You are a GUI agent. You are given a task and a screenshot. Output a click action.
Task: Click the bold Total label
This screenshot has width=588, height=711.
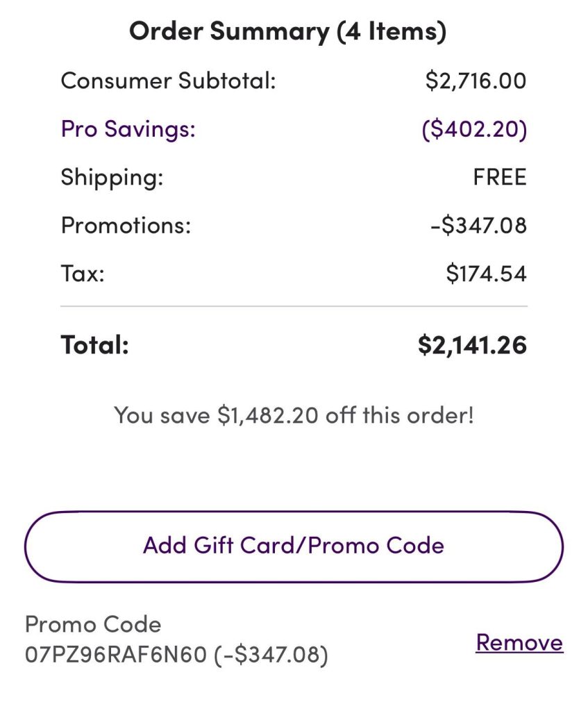(x=95, y=344)
